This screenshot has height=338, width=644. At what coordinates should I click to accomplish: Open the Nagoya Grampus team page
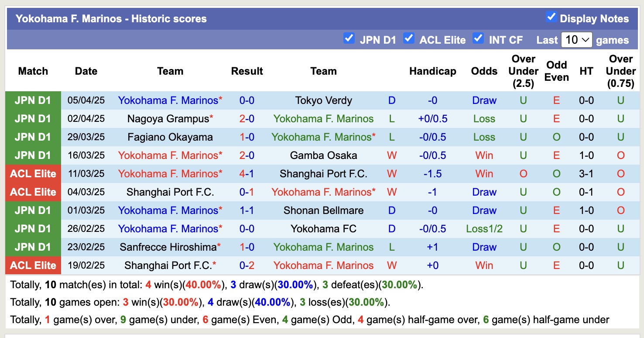coord(168,119)
